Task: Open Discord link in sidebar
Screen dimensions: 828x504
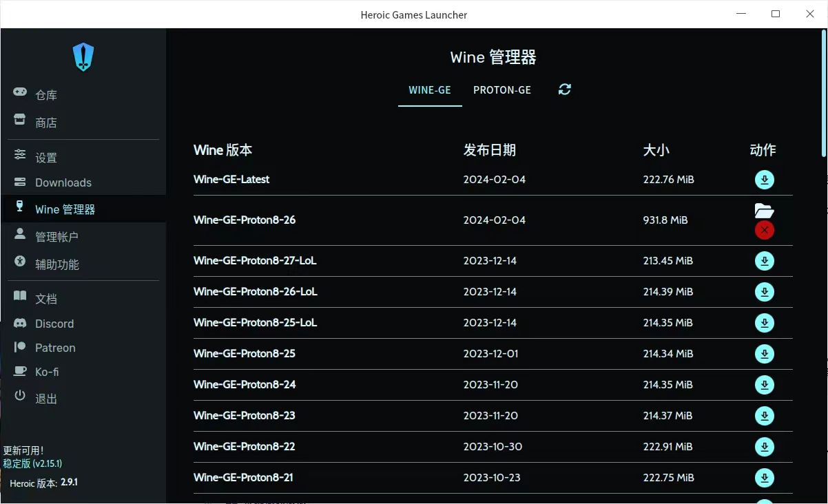Action: click(83, 324)
